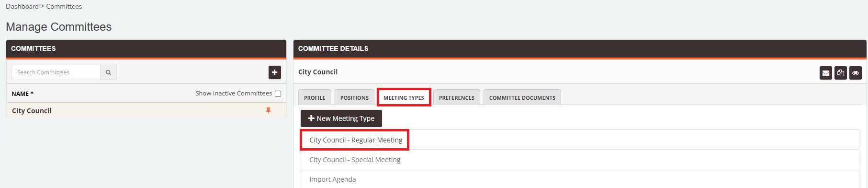Image resolution: width=868 pixels, height=188 pixels.
Task: Select the Meeting Types tab
Action: pyautogui.click(x=404, y=97)
